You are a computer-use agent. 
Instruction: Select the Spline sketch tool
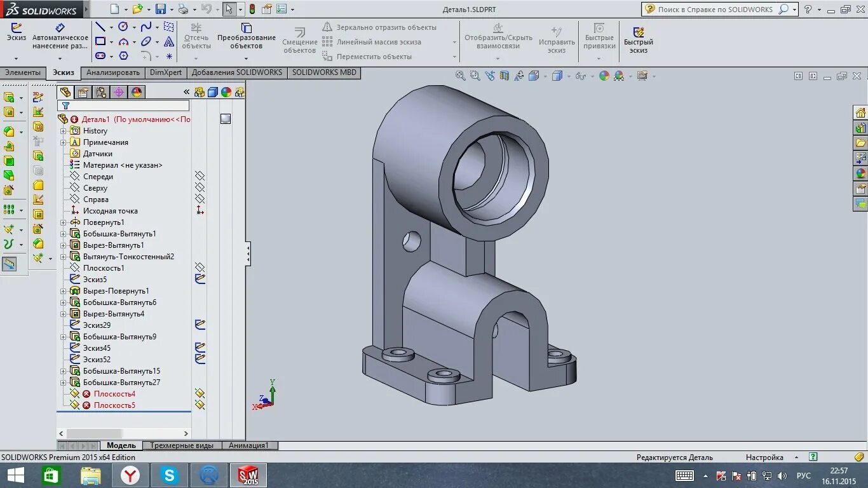point(146,27)
